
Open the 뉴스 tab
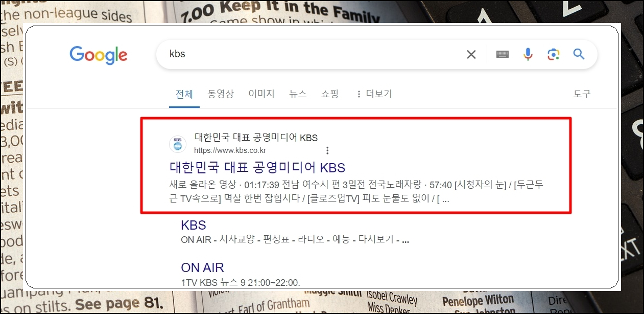coord(298,94)
